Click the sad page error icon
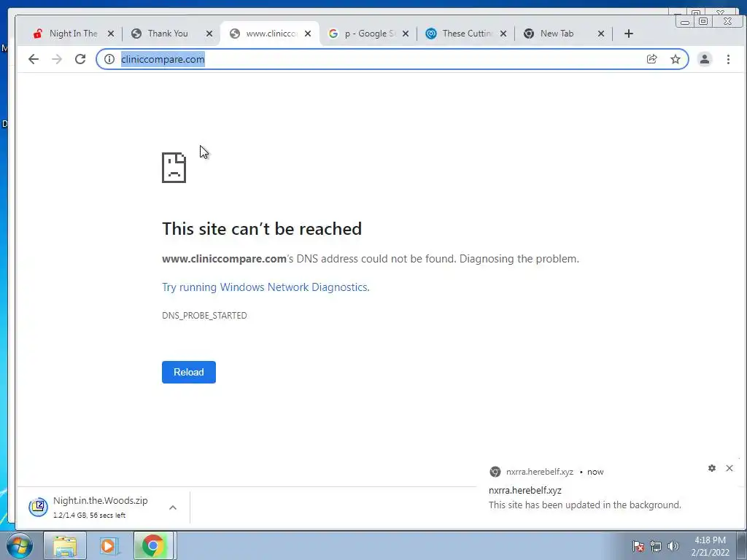 [174, 168]
